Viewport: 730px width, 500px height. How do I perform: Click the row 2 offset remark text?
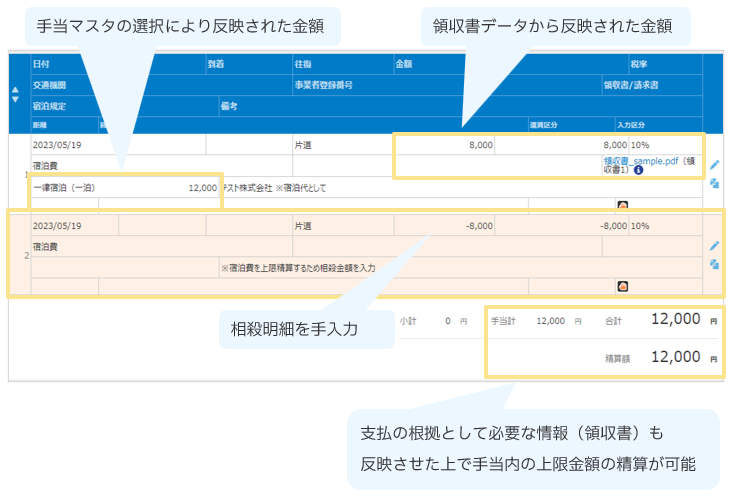coord(297,268)
